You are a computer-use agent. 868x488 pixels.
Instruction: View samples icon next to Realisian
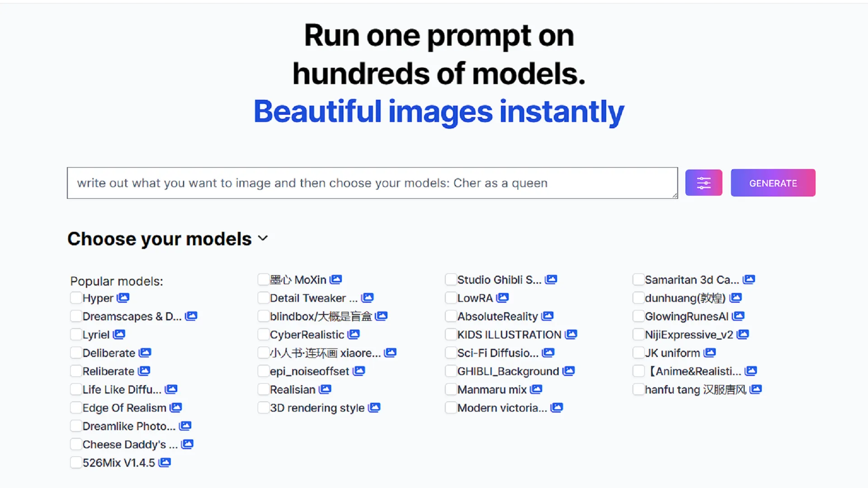325,389
